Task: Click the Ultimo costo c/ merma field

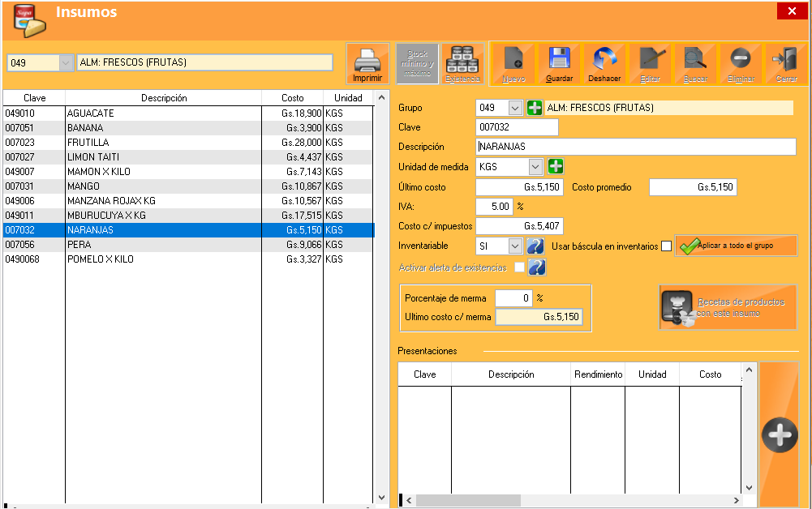Action: click(539, 317)
